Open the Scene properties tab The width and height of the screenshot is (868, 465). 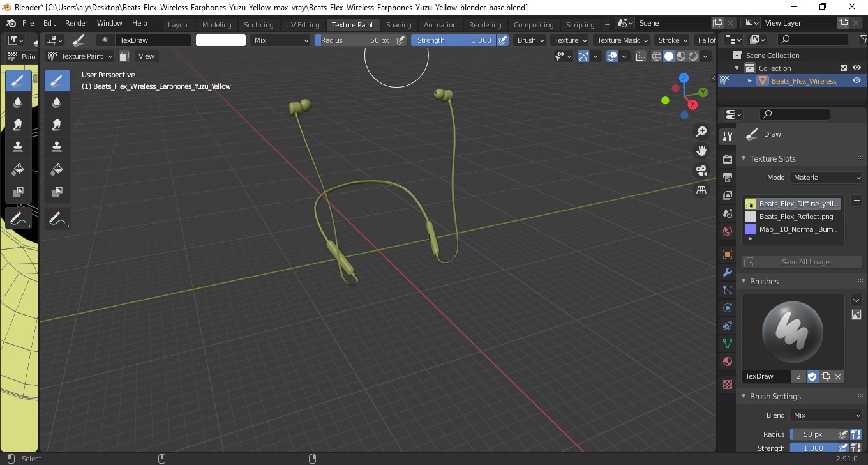pyautogui.click(x=727, y=213)
